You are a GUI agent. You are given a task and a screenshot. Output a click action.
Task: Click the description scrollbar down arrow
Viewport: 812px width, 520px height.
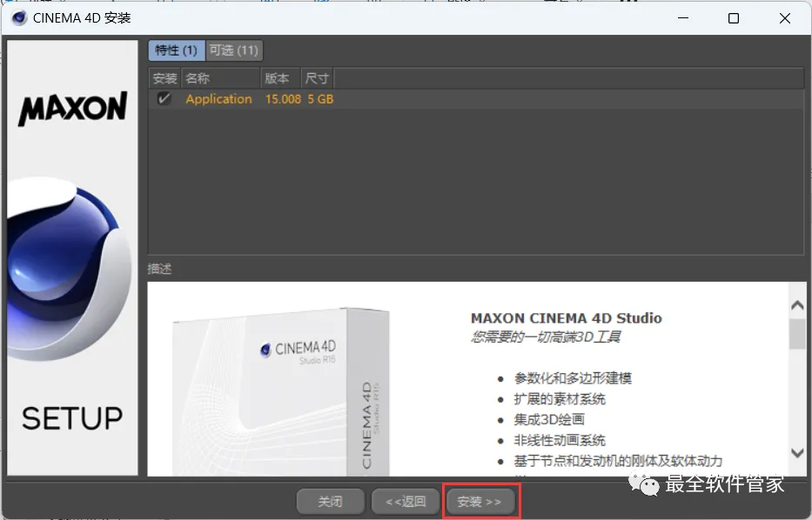click(797, 453)
